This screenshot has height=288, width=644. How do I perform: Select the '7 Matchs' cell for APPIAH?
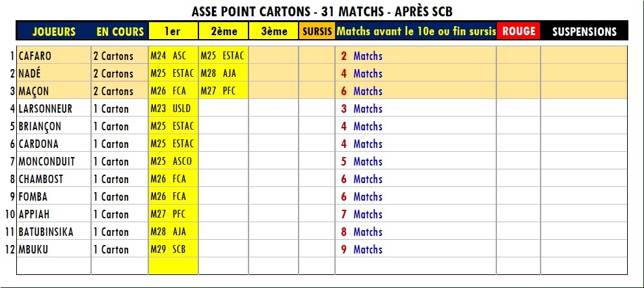click(x=362, y=214)
